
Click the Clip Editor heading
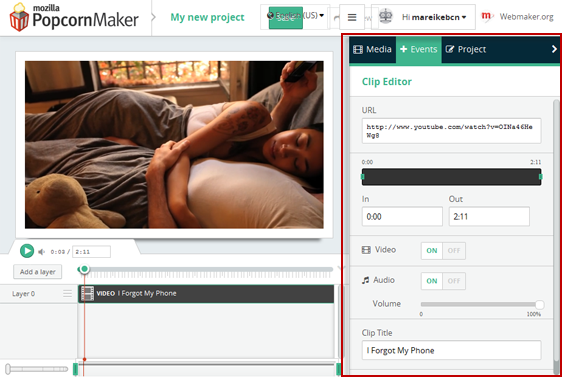[387, 82]
